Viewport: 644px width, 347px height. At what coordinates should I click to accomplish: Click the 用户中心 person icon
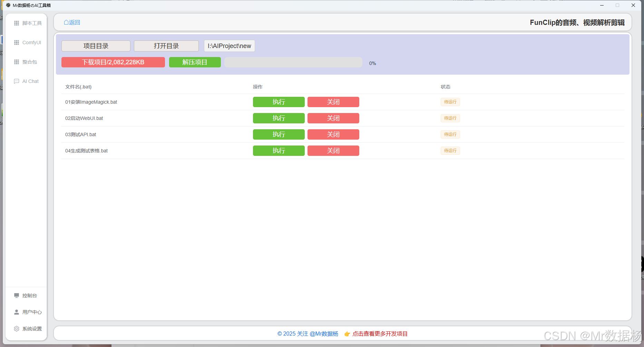pyautogui.click(x=17, y=312)
